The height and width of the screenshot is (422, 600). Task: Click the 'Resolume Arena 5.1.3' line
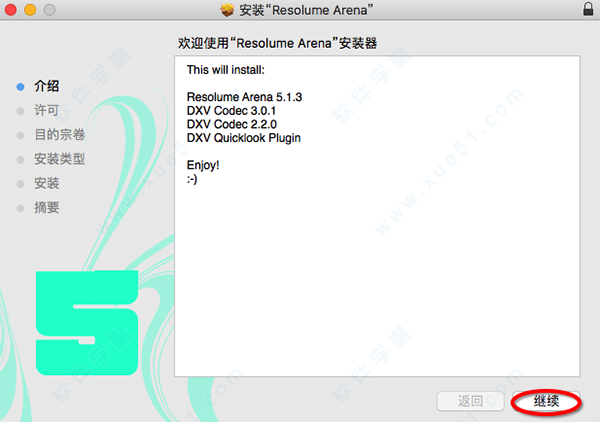pos(244,97)
